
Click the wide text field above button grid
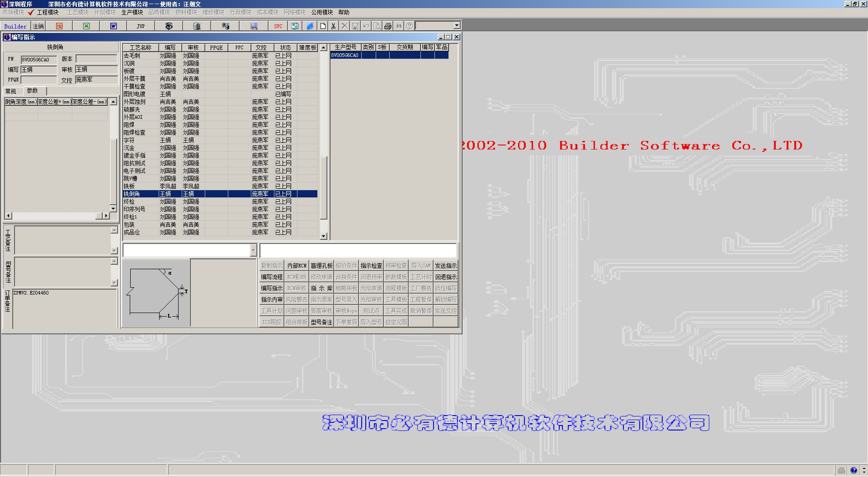click(358, 250)
